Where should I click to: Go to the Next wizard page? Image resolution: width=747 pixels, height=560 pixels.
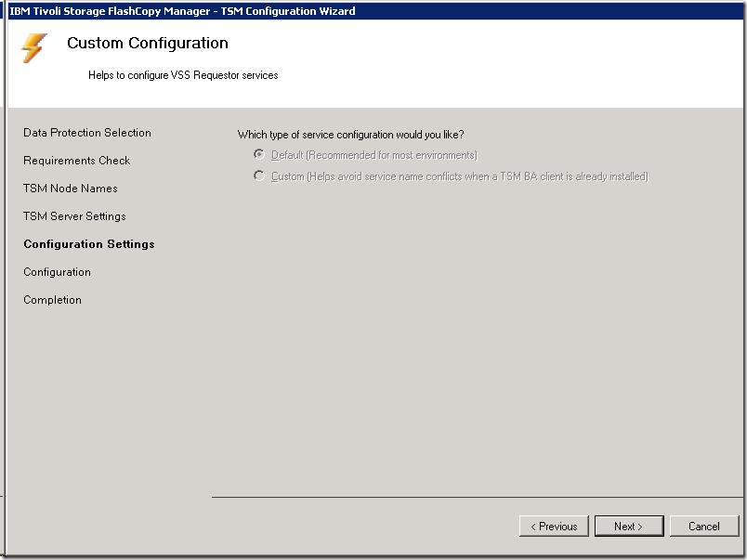[x=629, y=527]
